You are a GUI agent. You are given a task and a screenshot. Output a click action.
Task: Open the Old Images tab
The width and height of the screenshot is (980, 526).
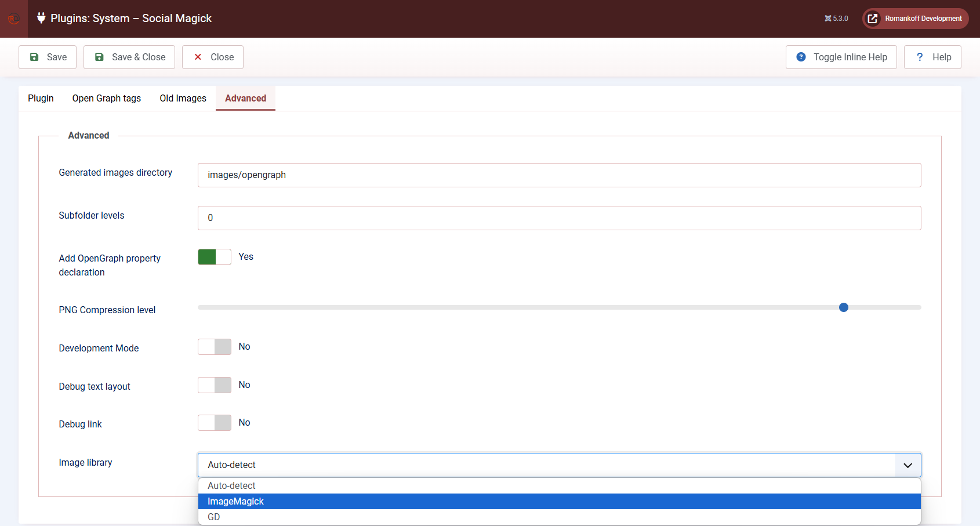pos(183,99)
